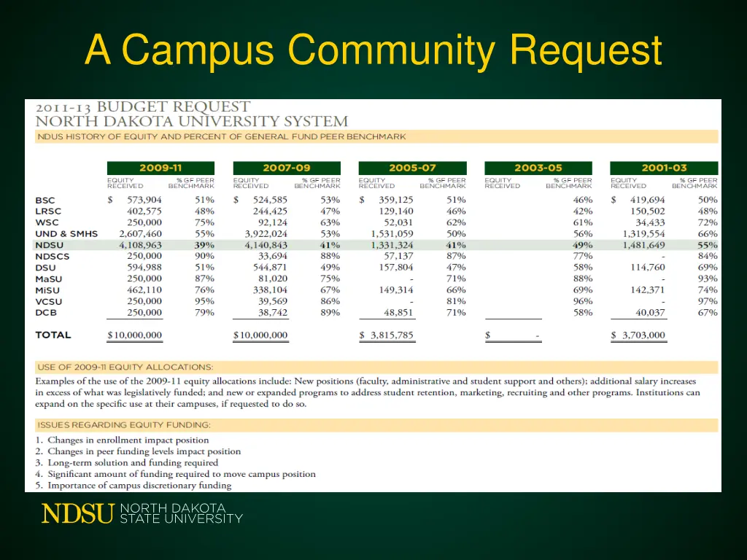Click the "MiSU" row label
Screen dimensions: 747x560
(x=47, y=290)
